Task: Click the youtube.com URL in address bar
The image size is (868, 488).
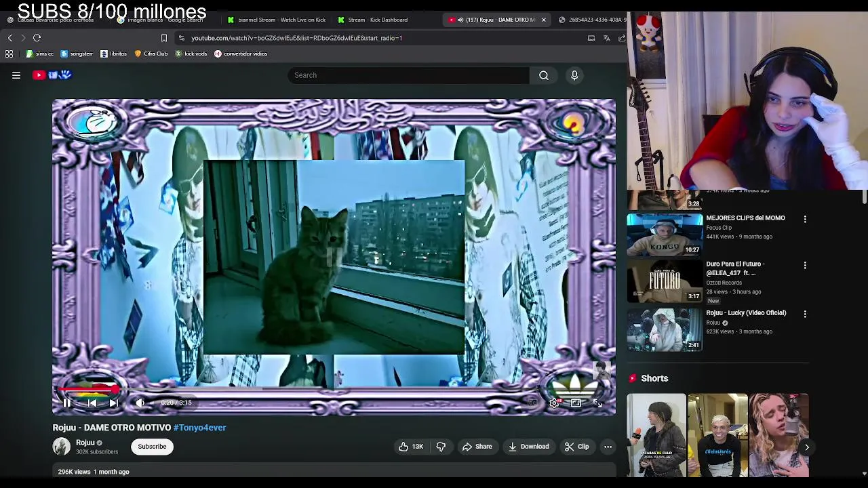Action: point(296,38)
